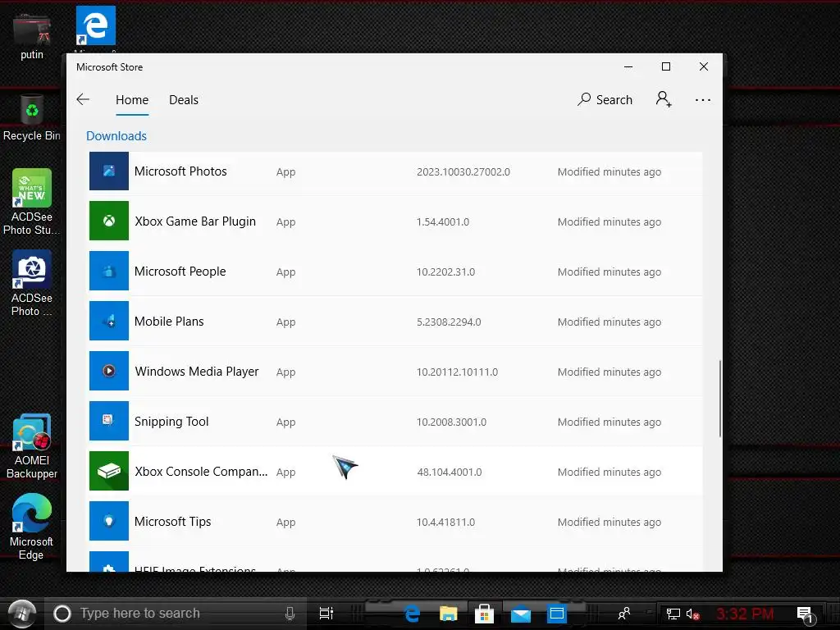Click Modified minutes ago for Microsoft Photos

pos(609,172)
